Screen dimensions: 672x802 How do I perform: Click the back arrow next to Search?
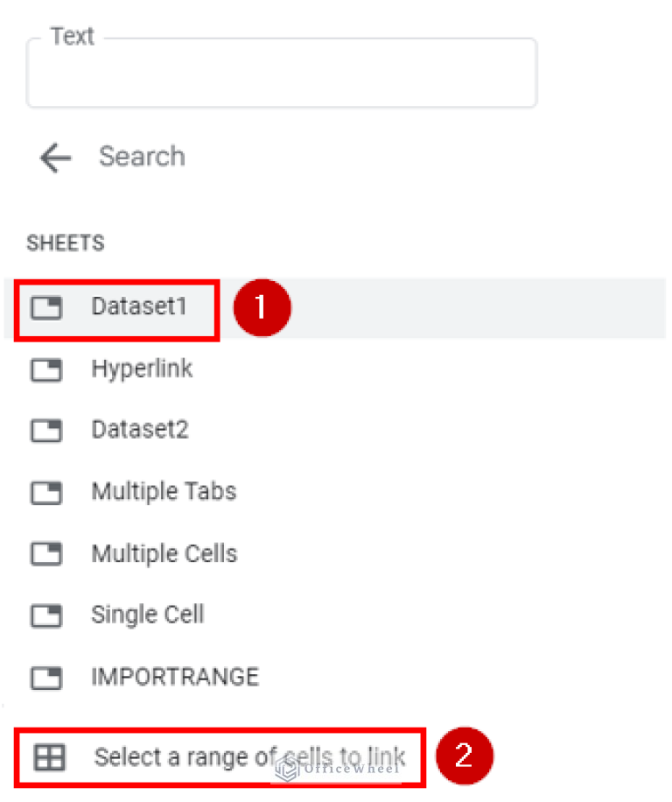pyautogui.click(x=54, y=158)
